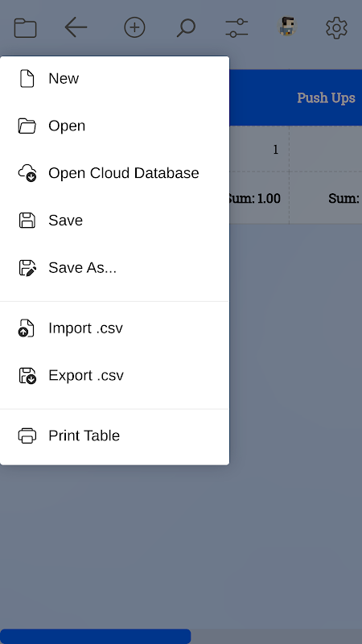Image resolution: width=362 pixels, height=644 pixels.
Task: Open settings via the gear icon
Action: coord(336,28)
